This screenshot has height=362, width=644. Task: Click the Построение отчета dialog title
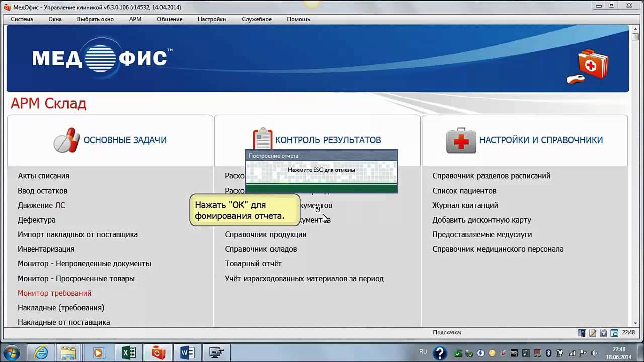pos(273,156)
